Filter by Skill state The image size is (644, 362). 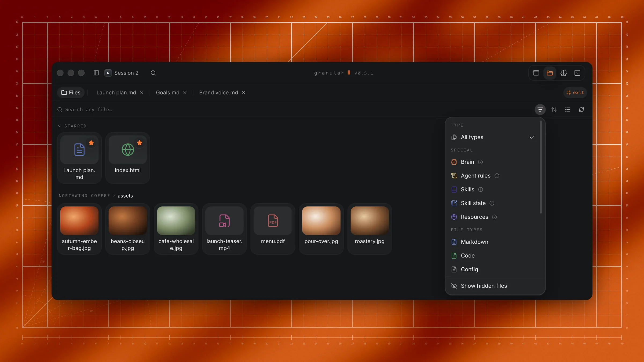(x=493, y=203)
